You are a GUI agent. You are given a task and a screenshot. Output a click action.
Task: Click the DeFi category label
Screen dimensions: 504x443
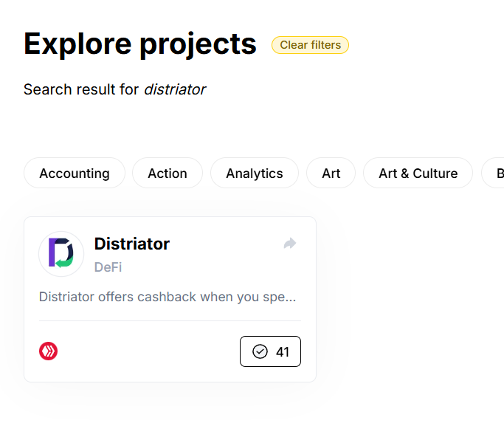(108, 267)
